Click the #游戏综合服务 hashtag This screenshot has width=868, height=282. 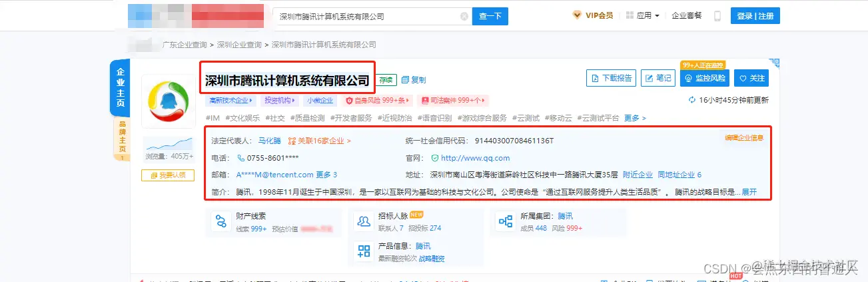(482, 118)
